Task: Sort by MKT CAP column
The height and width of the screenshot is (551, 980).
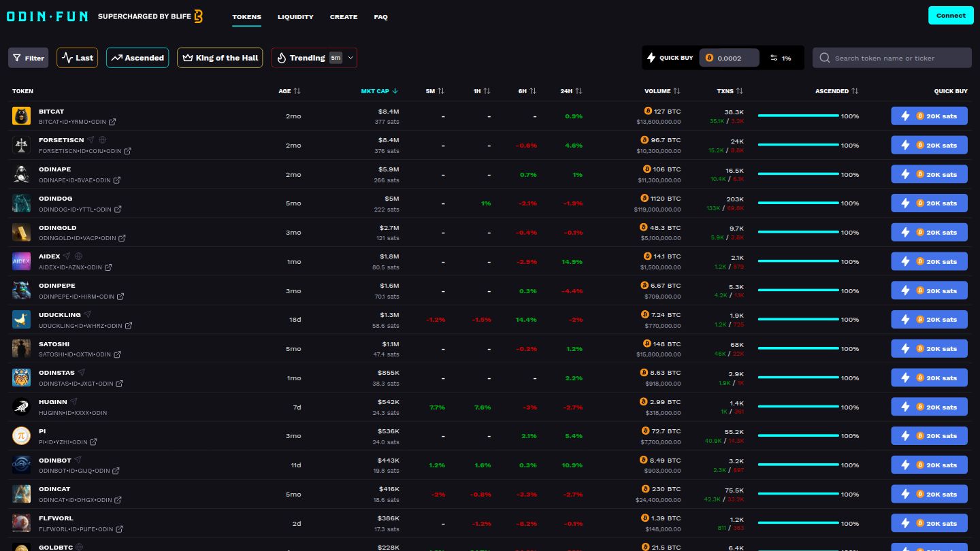Action: click(380, 91)
